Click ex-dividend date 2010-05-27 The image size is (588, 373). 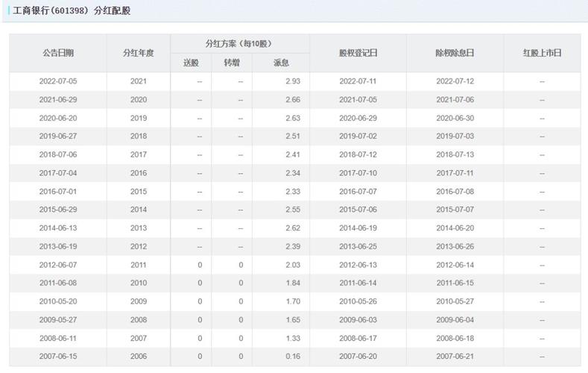[455, 301]
